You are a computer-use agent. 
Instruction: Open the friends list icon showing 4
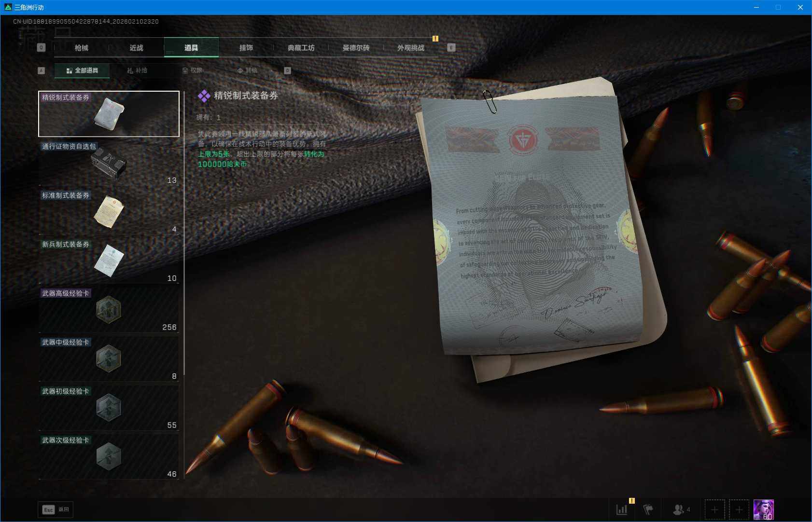point(679,509)
